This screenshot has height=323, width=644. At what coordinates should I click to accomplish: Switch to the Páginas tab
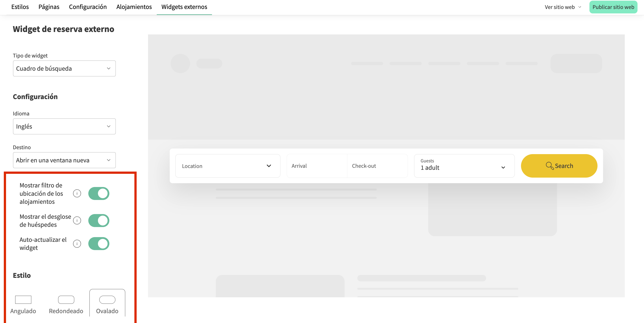point(49,7)
